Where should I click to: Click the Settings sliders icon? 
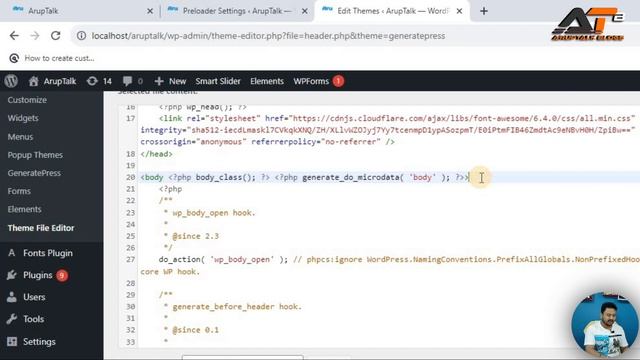pos(12,342)
